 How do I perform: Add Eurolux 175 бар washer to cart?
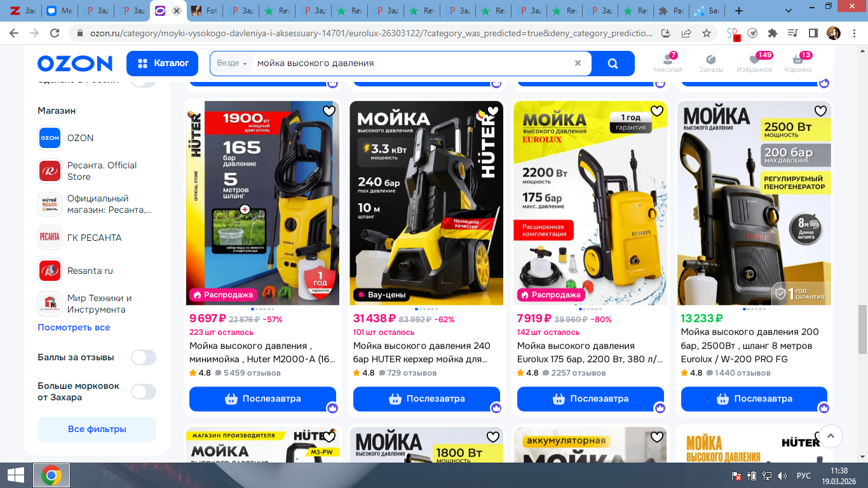pyautogui.click(x=590, y=399)
